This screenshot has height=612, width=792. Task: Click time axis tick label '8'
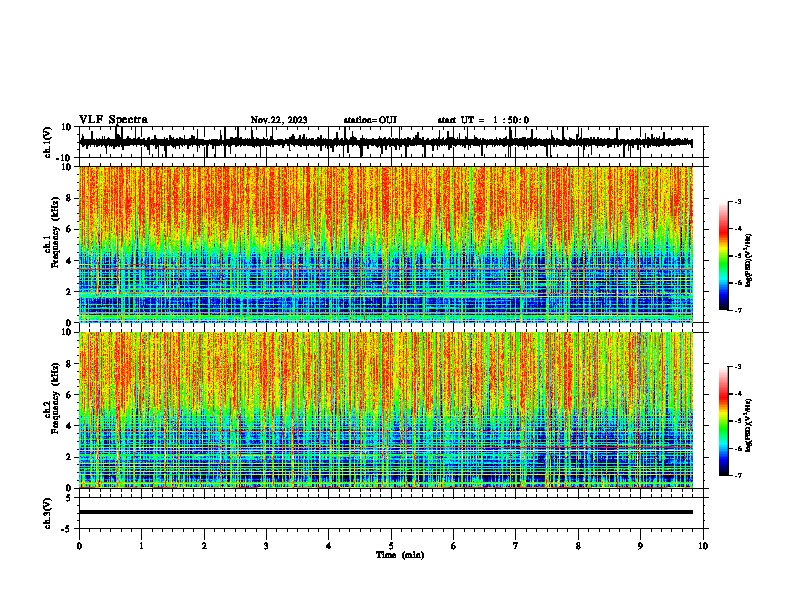578,546
